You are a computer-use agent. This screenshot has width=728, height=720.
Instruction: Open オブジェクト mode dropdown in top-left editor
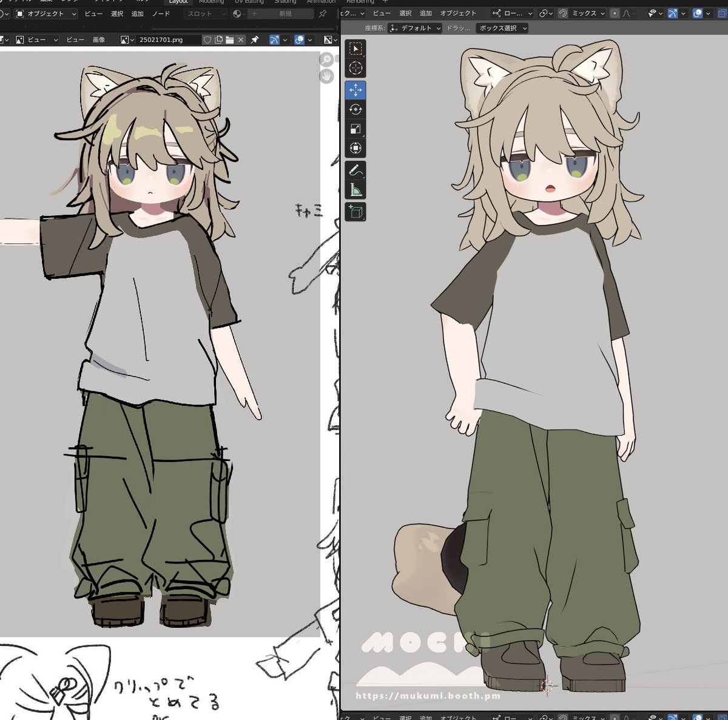(x=45, y=13)
